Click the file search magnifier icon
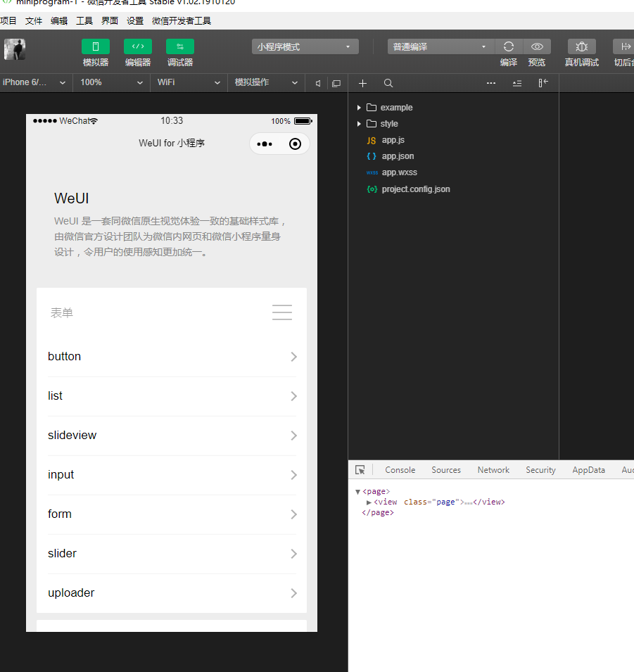The width and height of the screenshot is (634, 672). 388,83
